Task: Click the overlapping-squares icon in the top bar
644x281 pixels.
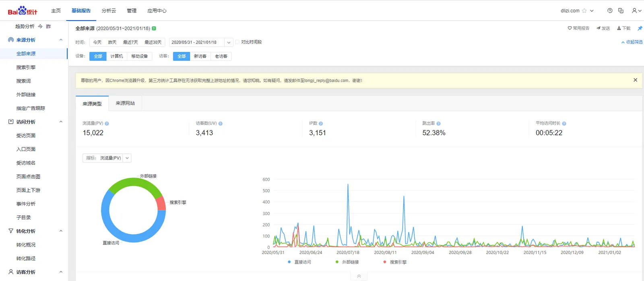Action: (621, 11)
